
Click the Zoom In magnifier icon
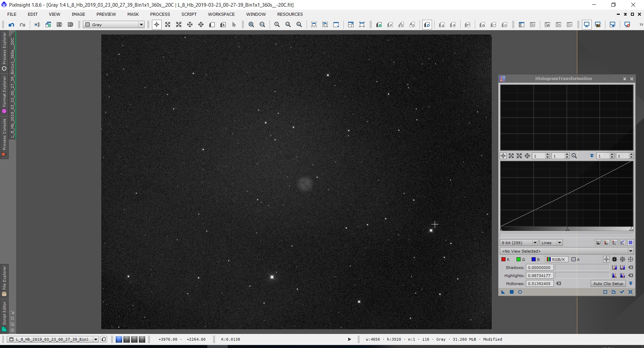tap(251, 24)
